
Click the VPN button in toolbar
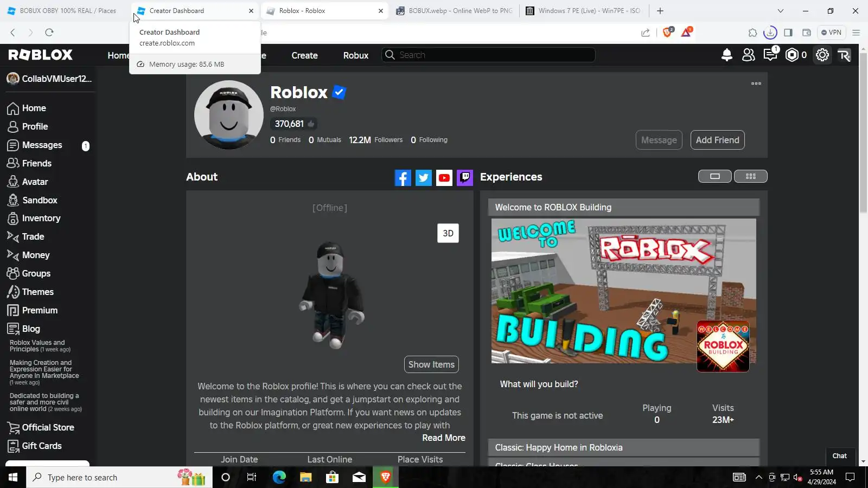pyautogui.click(x=831, y=33)
